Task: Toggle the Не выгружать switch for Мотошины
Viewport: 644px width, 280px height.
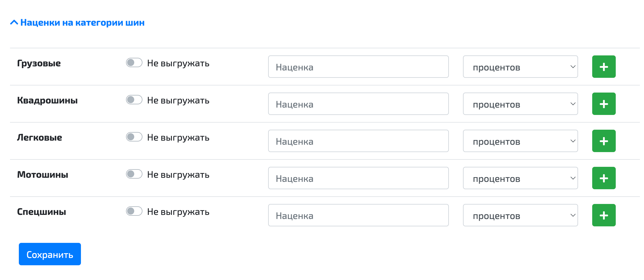Action: pos(134,174)
